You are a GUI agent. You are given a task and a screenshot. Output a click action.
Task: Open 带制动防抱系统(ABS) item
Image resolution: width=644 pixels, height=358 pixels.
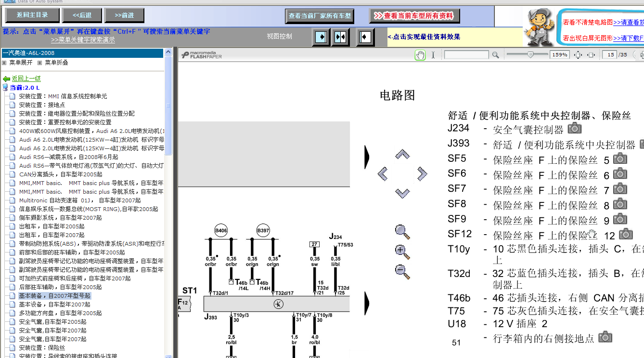click(91, 244)
